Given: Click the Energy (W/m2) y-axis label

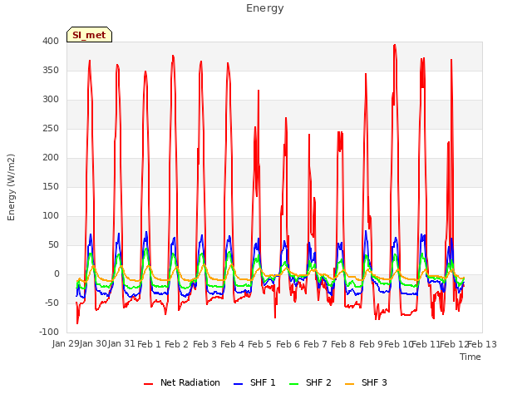Looking at the screenshot, I should [11, 187].
